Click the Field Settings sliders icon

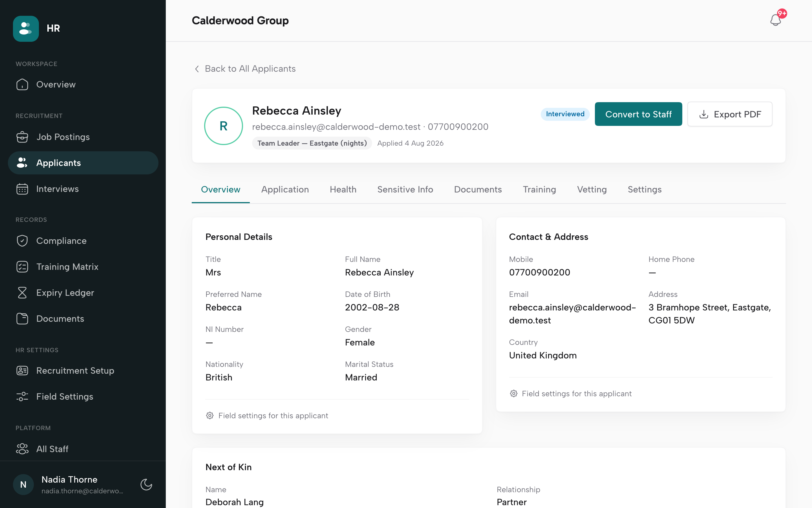(22, 397)
